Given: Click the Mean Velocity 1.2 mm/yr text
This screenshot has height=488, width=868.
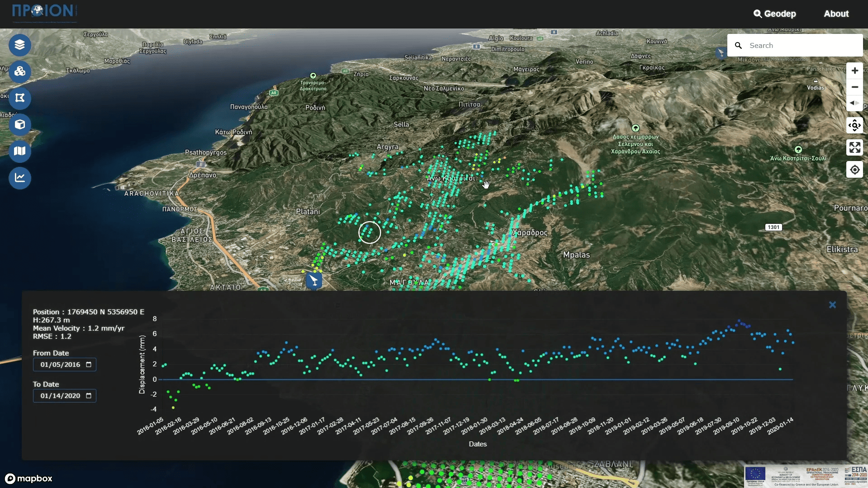Looking at the screenshot, I should (79, 328).
